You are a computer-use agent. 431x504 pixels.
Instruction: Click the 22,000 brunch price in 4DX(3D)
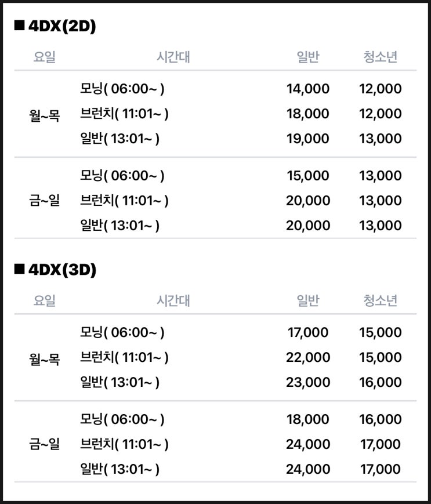click(x=308, y=358)
